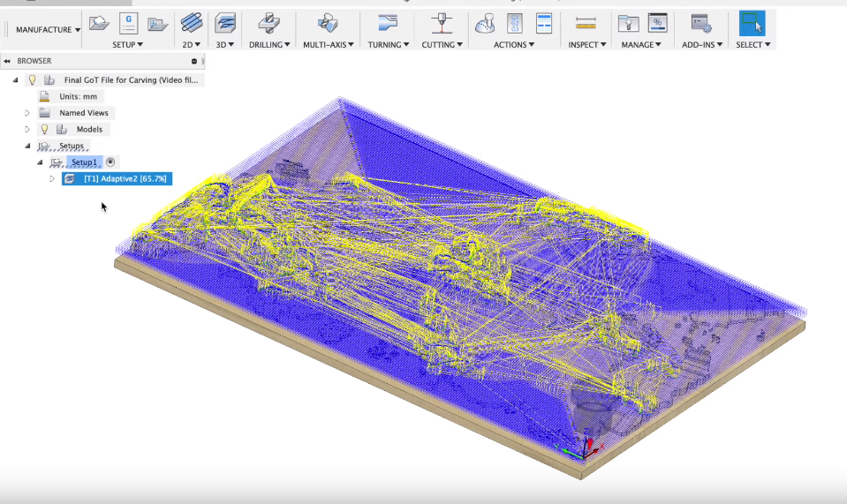
Task: Open the SETUP dropdown menu
Action: 127,44
